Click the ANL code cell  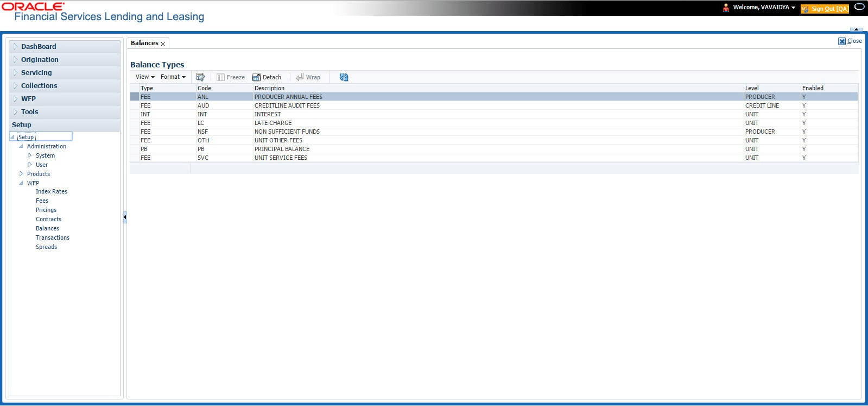[224, 97]
